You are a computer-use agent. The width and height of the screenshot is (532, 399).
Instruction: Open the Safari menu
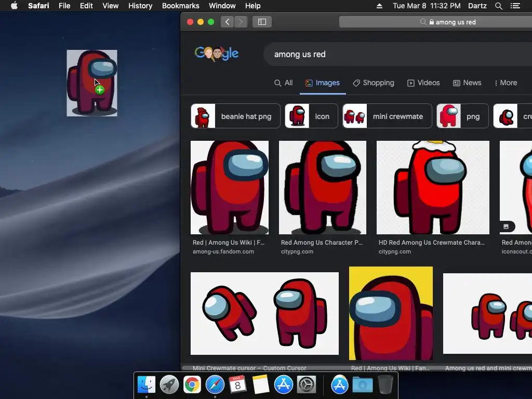[38, 6]
